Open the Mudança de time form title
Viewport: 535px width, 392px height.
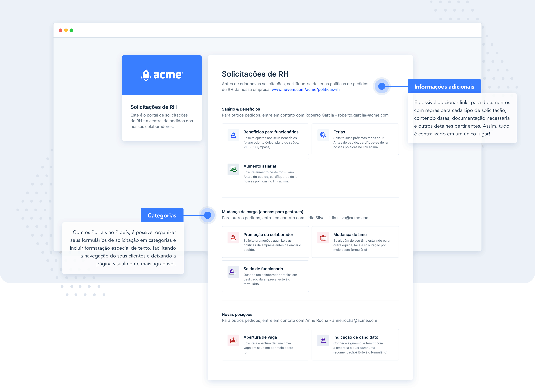(x=350, y=234)
